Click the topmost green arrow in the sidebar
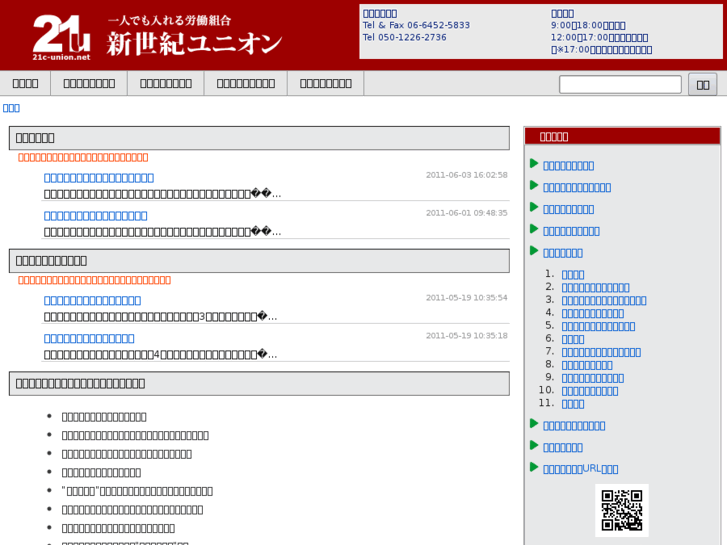The image size is (727, 545). click(534, 164)
